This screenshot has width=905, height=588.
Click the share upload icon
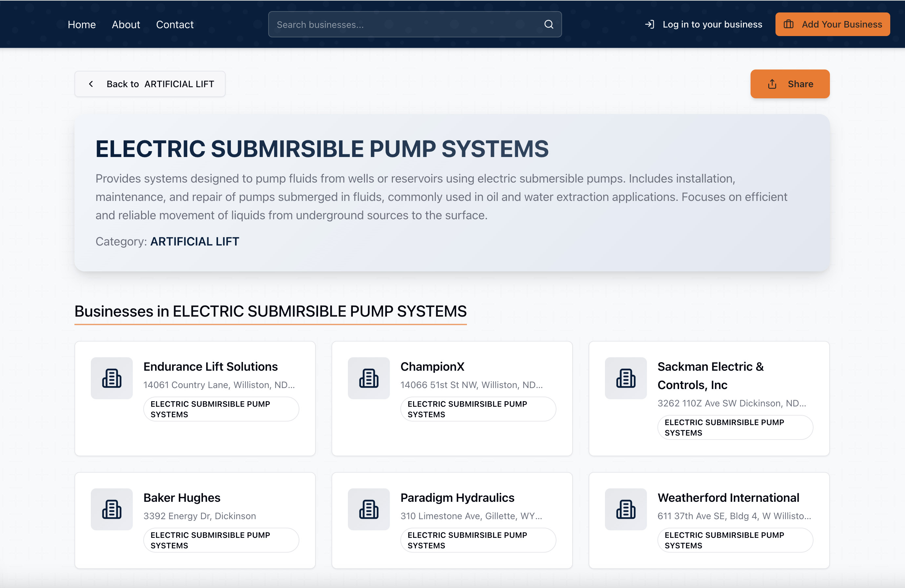(x=772, y=84)
